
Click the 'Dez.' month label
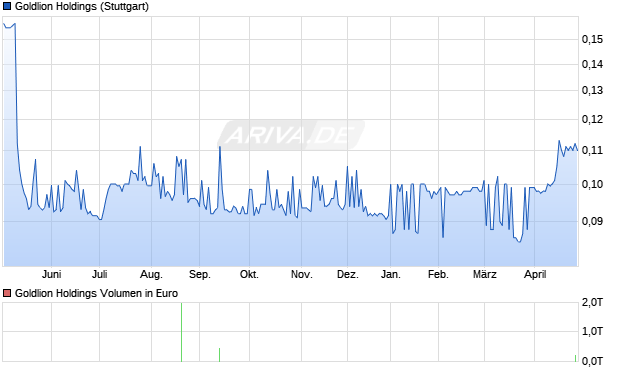348,274
